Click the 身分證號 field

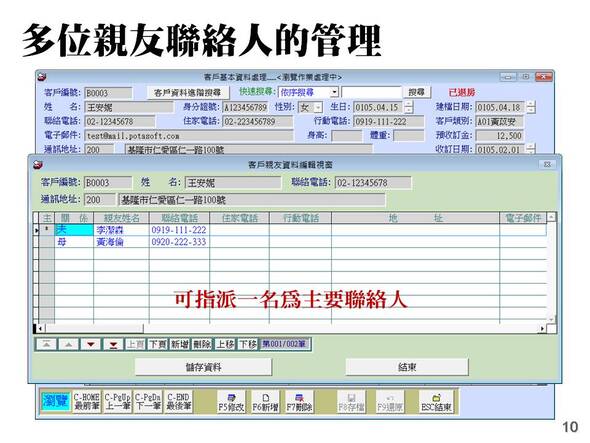(x=245, y=108)
